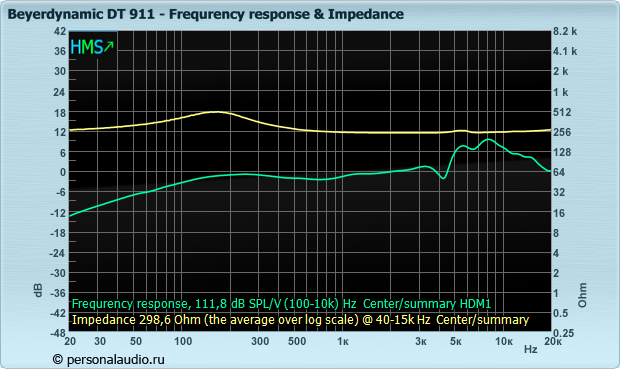The image size is (620, 369).
Task: Click the 20к frequency axis label
Action: [552, 341]
